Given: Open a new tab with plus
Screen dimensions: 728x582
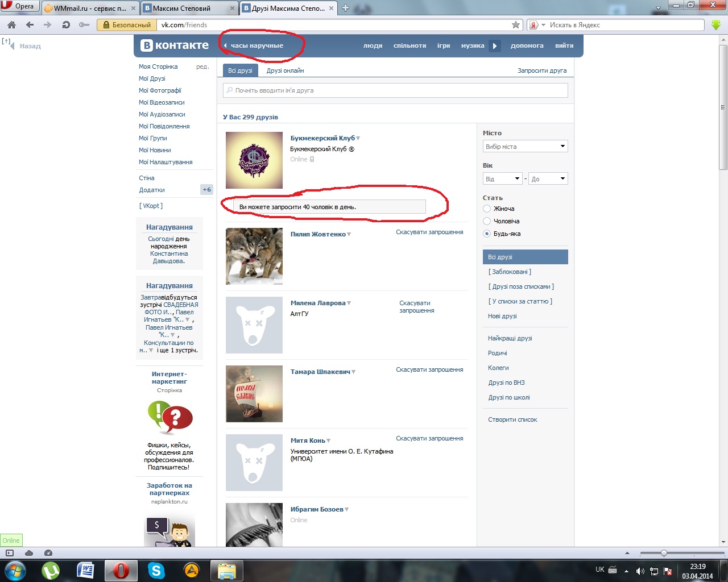Looking at the screenshot, I should point(345,8).
